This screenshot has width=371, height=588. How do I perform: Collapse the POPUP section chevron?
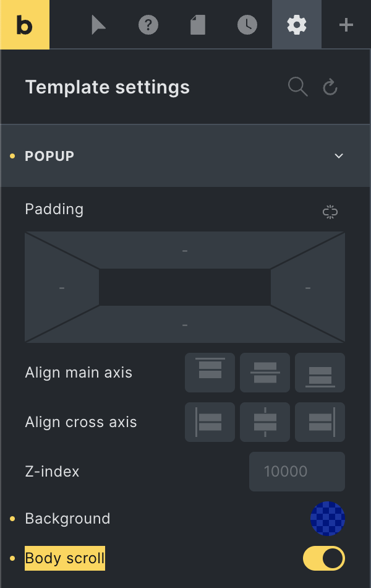tap(339, 155)
